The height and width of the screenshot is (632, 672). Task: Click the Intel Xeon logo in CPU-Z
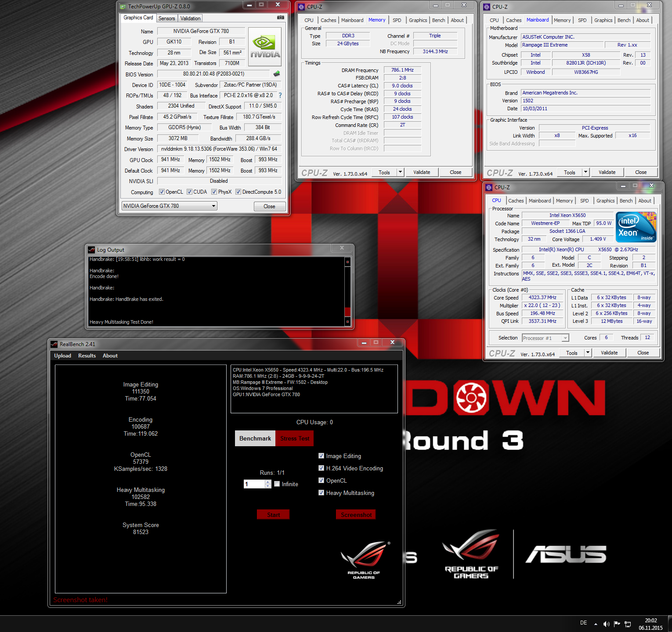coord(636,227)
